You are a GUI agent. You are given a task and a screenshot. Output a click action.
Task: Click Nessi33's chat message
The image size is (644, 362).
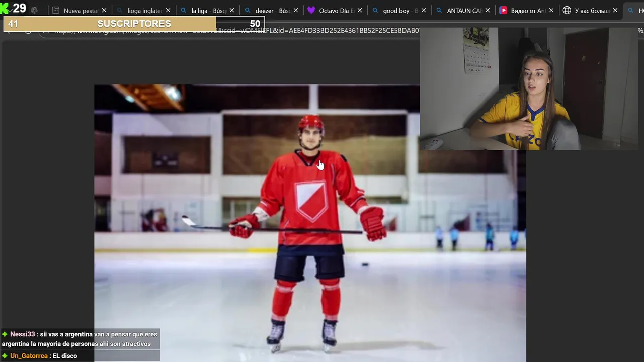[x=80, y=339]
